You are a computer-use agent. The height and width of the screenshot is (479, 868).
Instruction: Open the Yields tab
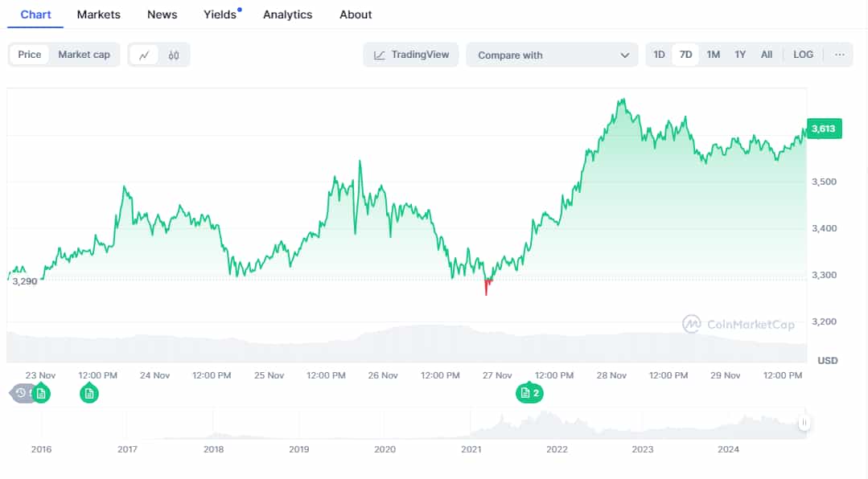[x=220, y=14]
